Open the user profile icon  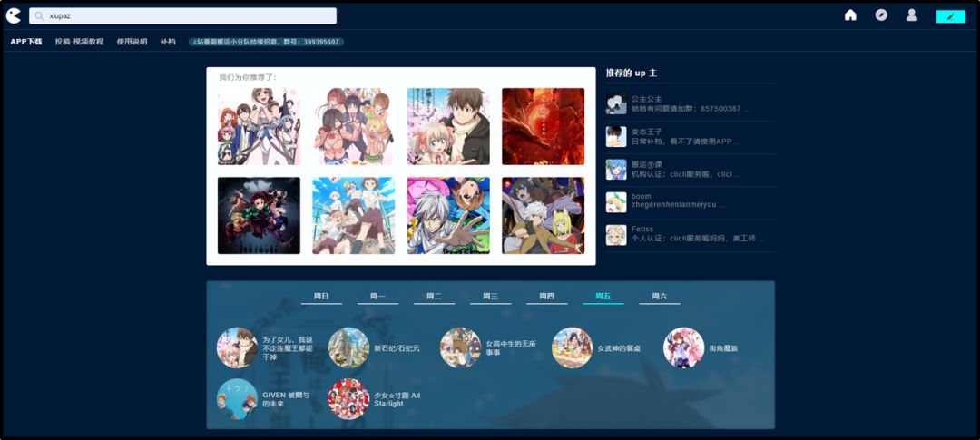coord(912,15)
